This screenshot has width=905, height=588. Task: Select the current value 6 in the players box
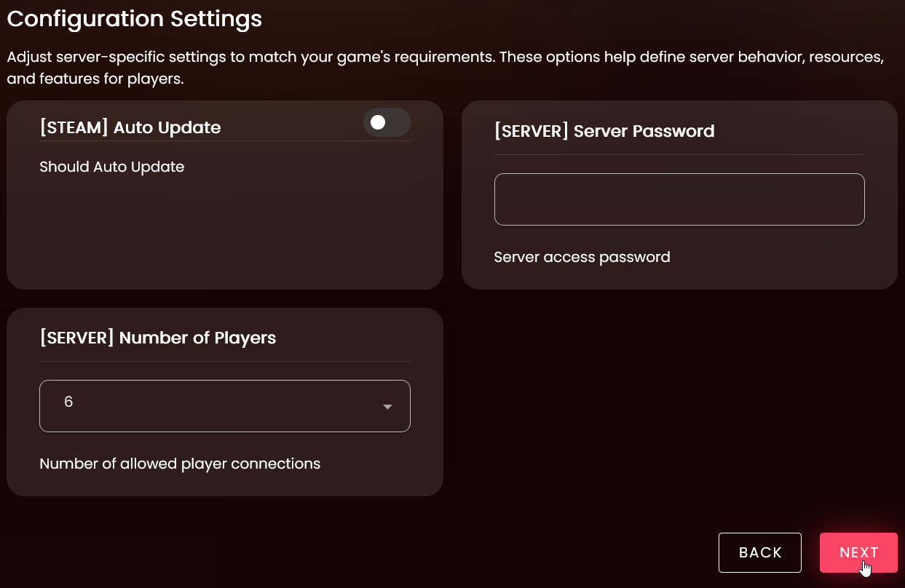(68, 402)
